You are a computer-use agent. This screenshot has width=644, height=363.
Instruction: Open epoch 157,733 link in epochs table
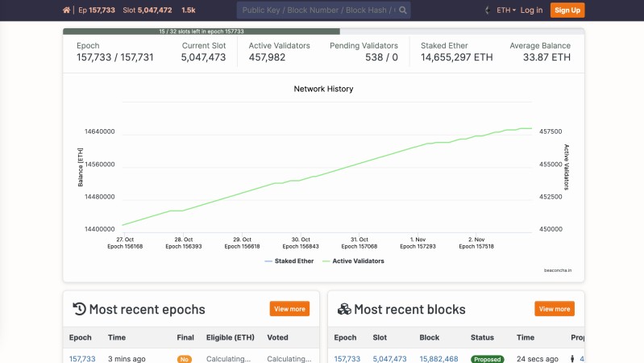coord(82,359)
